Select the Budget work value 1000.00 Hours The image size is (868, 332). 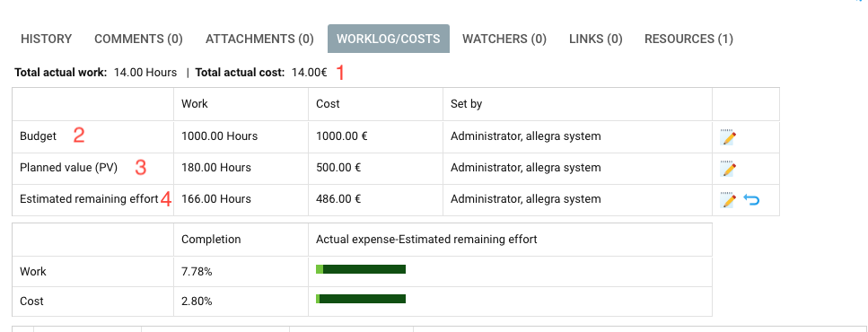pyautogui.click(x=219, y=136)
